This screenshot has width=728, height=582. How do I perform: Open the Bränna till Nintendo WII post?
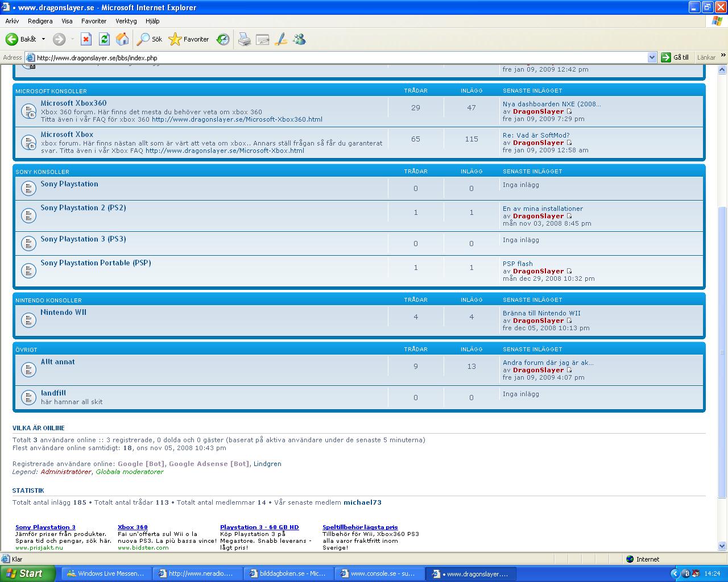point(541,313)
